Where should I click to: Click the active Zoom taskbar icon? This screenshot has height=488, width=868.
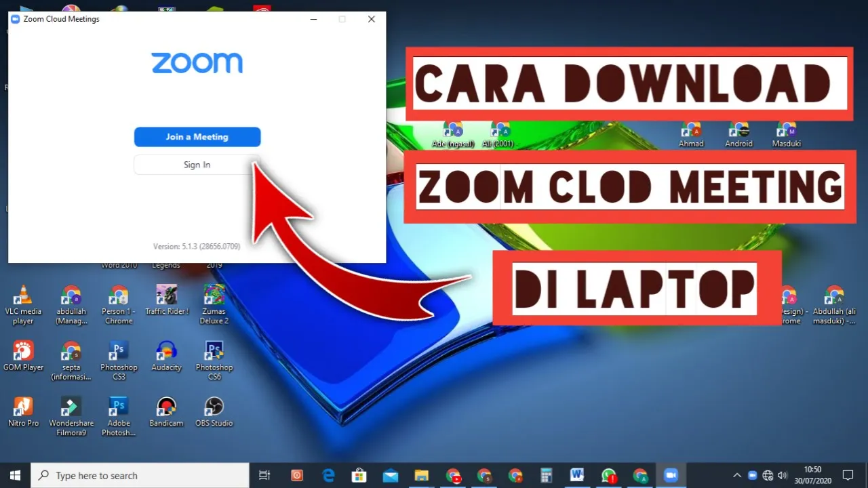(671, 475)
